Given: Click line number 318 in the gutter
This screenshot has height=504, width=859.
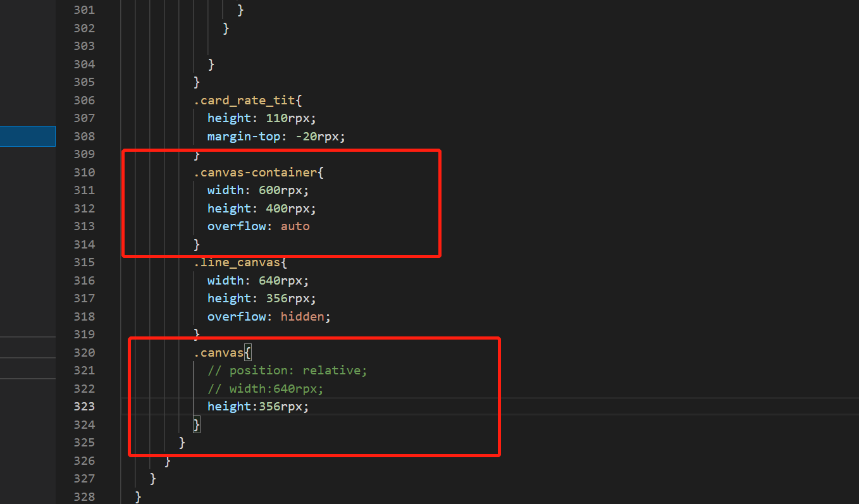Looking at the screenshot, I should pos(84,316).
